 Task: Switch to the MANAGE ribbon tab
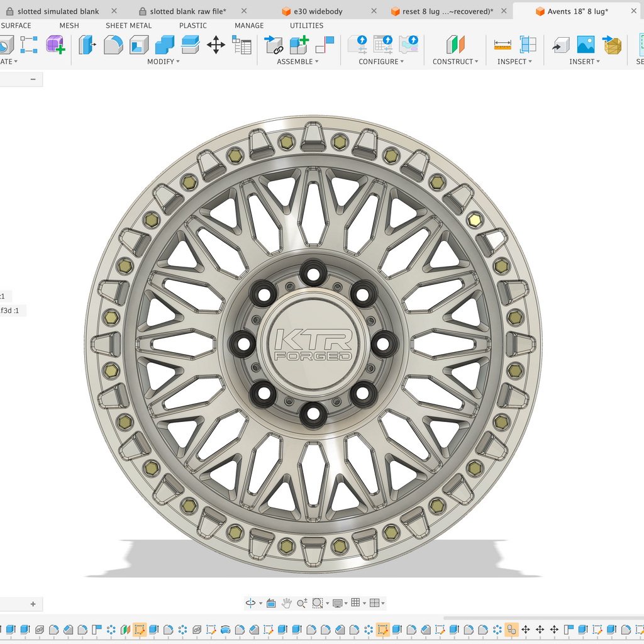[249, 25]
